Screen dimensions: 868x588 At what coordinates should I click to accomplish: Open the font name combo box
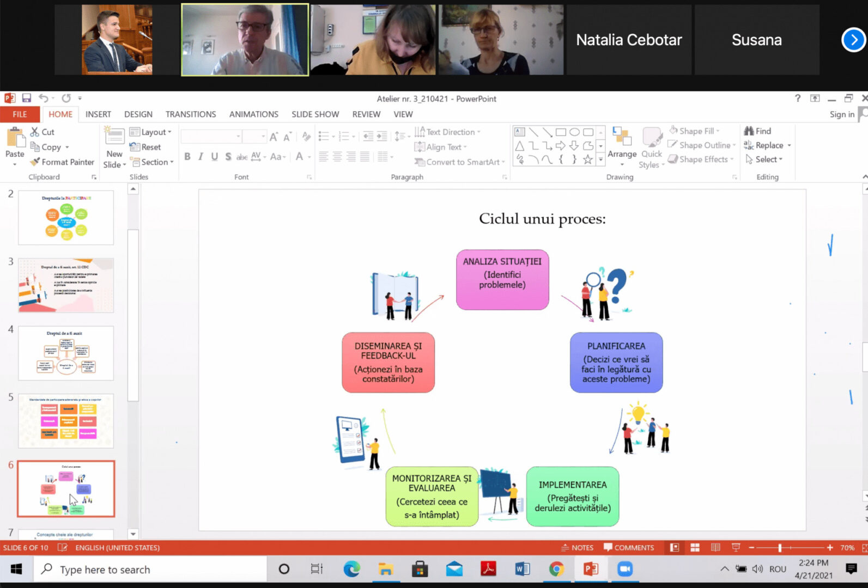pos(211,137)
